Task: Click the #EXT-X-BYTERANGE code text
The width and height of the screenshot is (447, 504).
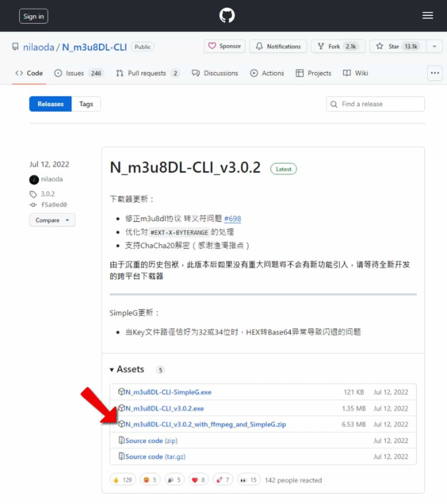Action: tap(179, 233)
